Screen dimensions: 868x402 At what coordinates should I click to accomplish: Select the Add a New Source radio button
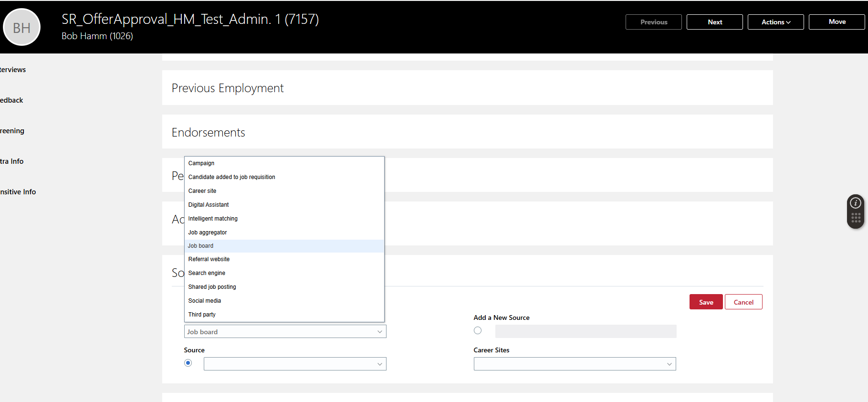(478, 330)
